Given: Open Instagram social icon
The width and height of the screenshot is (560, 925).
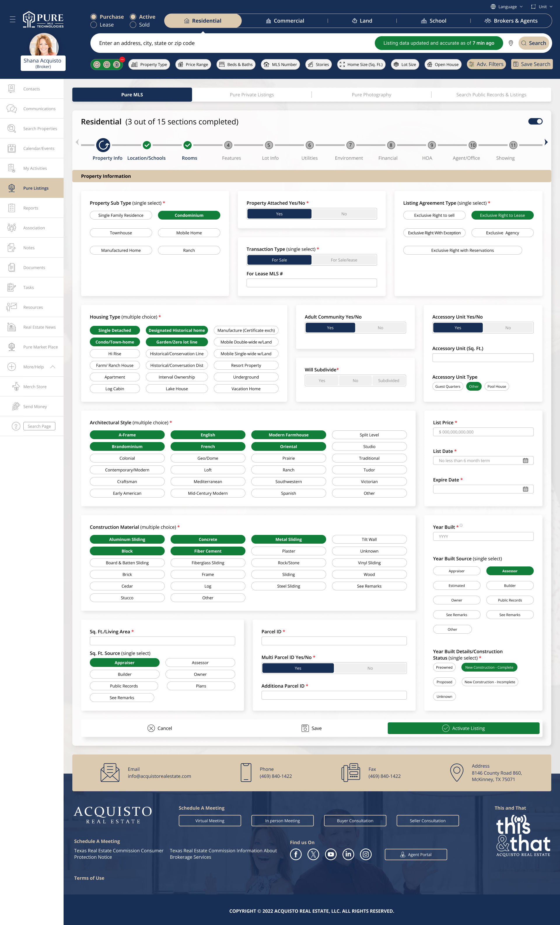Looking at the screenshot, I should pos(366,854).
